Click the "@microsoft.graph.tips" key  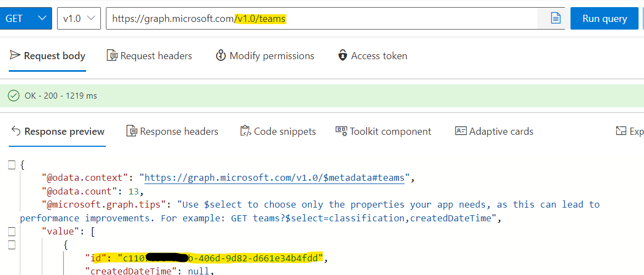[105, 204]
